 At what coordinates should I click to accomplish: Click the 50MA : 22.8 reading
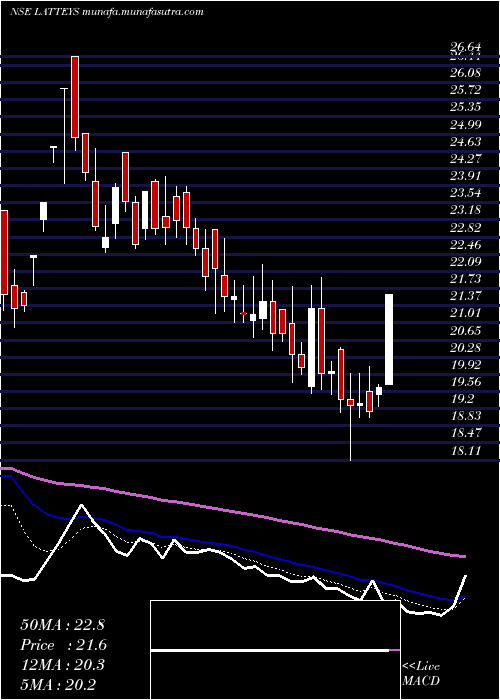(62, 625)
